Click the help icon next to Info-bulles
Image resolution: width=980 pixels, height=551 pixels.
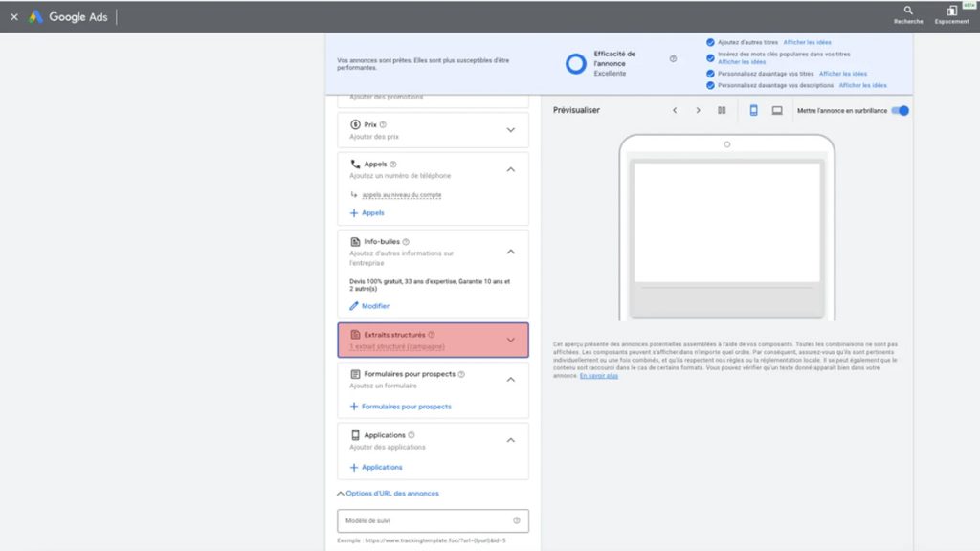[406, 242]
